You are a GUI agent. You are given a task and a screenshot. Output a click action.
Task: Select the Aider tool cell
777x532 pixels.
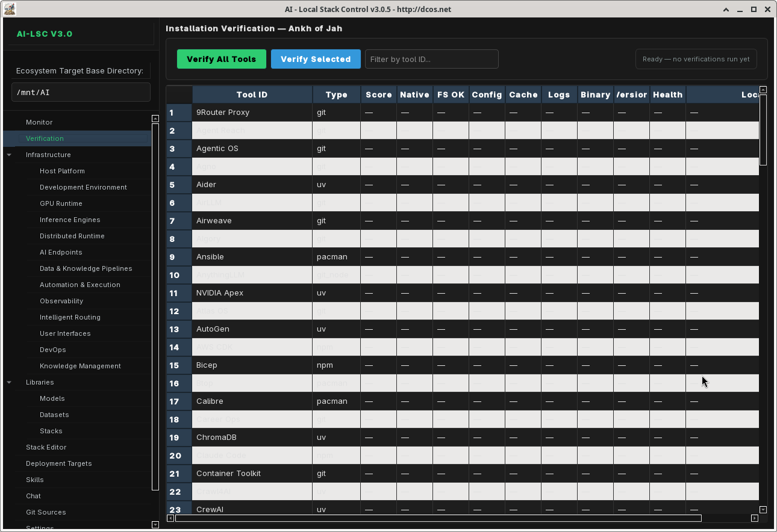(252, 185)
